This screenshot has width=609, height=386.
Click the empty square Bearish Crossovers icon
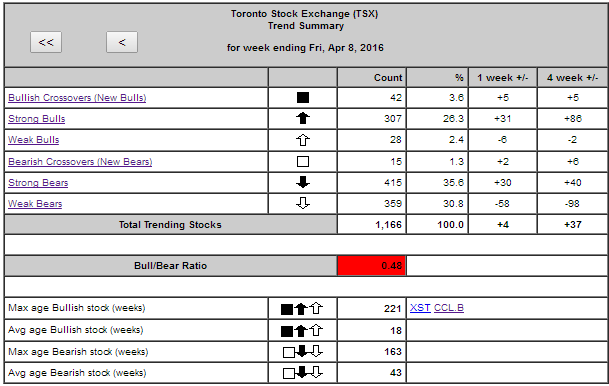(x=303, y=161)
